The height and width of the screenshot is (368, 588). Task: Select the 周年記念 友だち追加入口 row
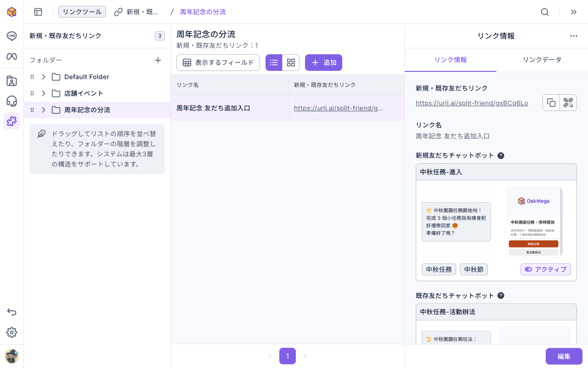288,108
